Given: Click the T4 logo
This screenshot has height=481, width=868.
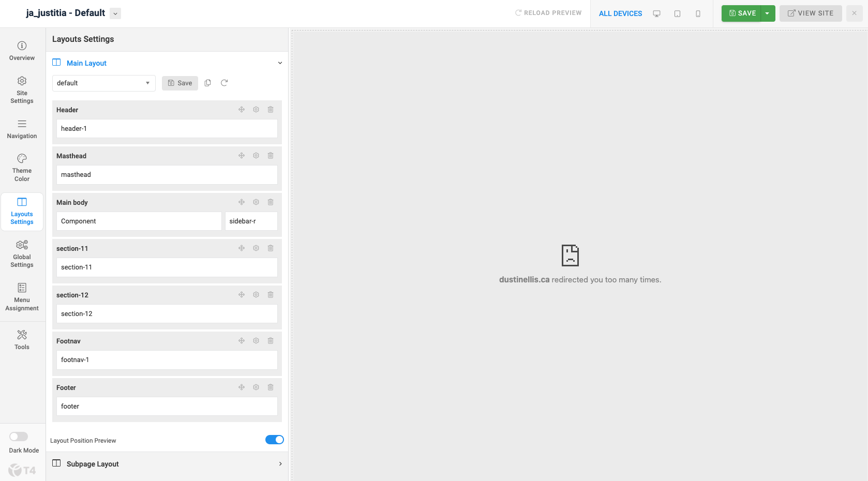Looking at the screenshot, I should pyautogui.click(x=22, y=470).
